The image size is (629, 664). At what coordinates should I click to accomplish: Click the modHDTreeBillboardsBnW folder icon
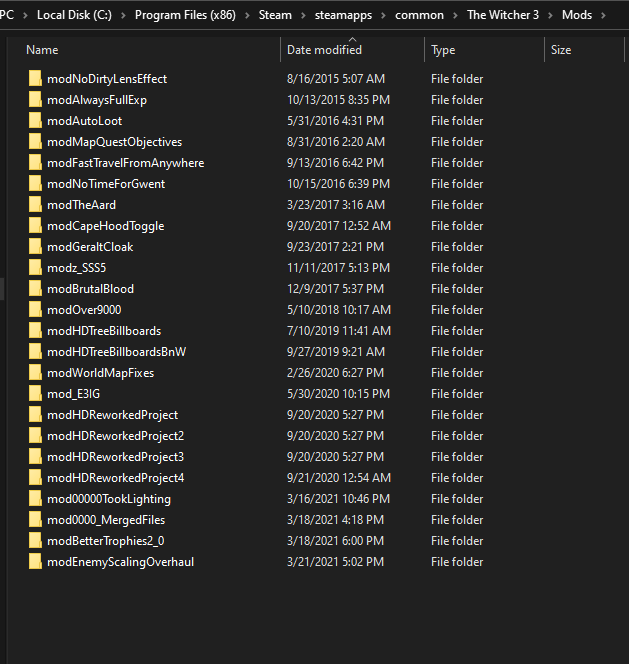pyautogui.click(x=35, y=352)
